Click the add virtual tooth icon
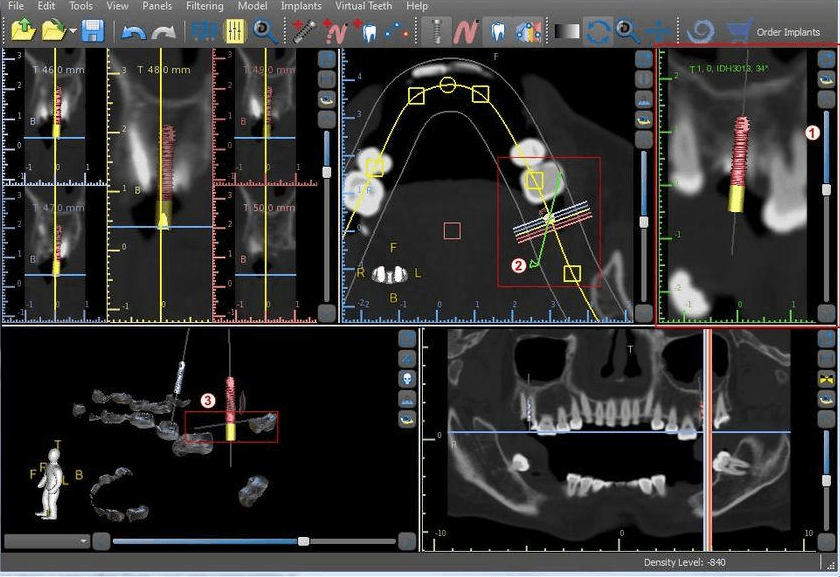This screenshot has height=577, width=840. point(366,31)
